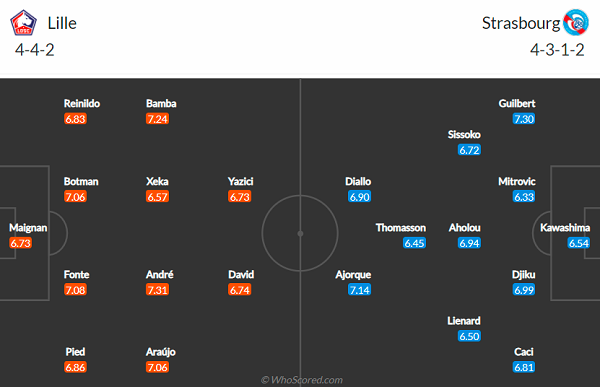Open the Lille team name link
Image resolution: width=600 pixels, height=387 pixels.
point(62,23)
